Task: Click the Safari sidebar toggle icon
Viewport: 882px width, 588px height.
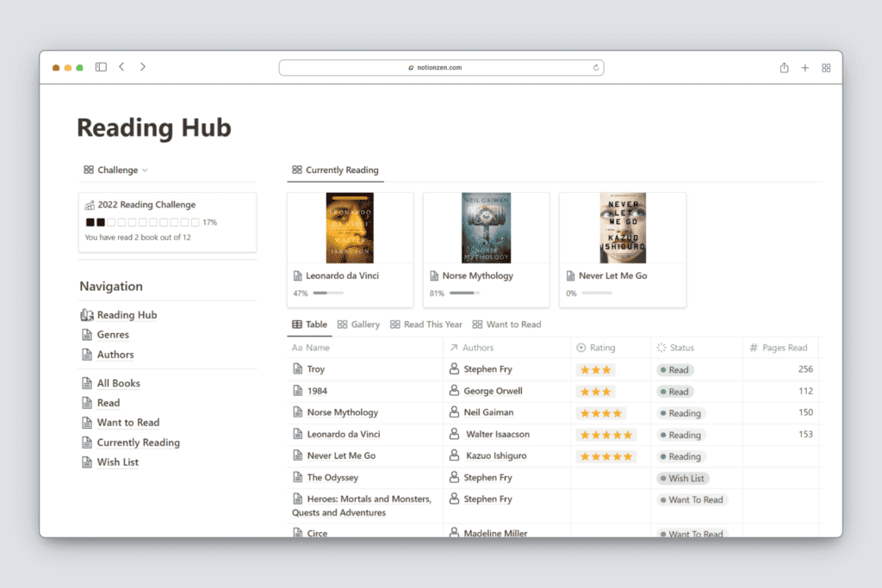Action: pos(101,67)
